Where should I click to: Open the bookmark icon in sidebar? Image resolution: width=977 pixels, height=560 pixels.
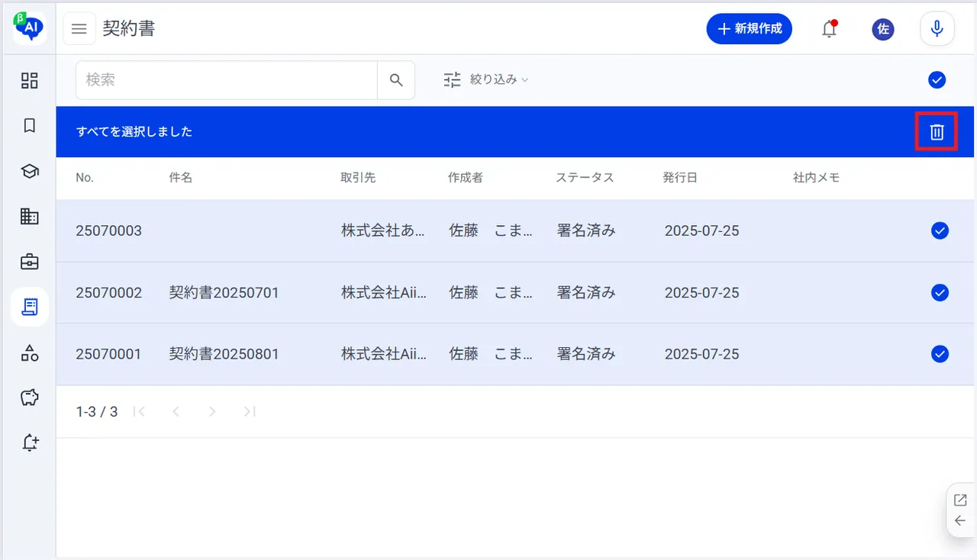click(29, 126)
